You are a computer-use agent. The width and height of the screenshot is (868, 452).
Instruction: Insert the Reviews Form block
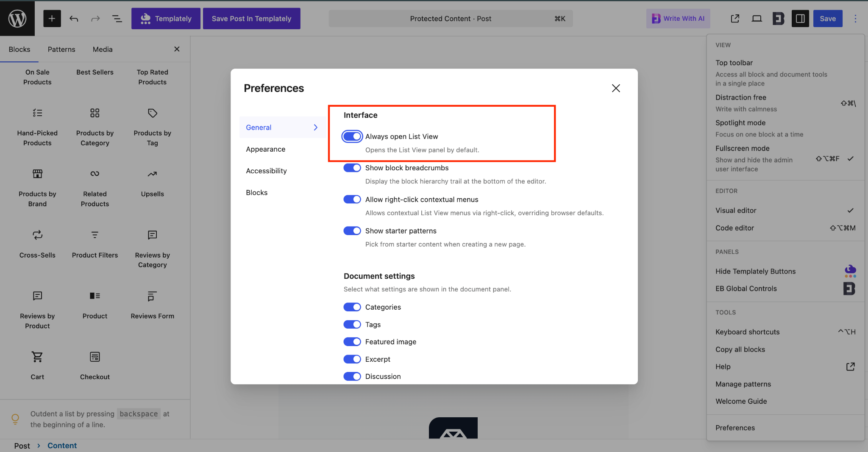(153, 305)
